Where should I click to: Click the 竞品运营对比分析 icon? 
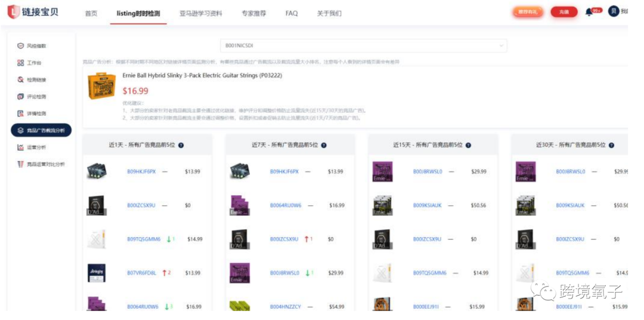(20, 164)
